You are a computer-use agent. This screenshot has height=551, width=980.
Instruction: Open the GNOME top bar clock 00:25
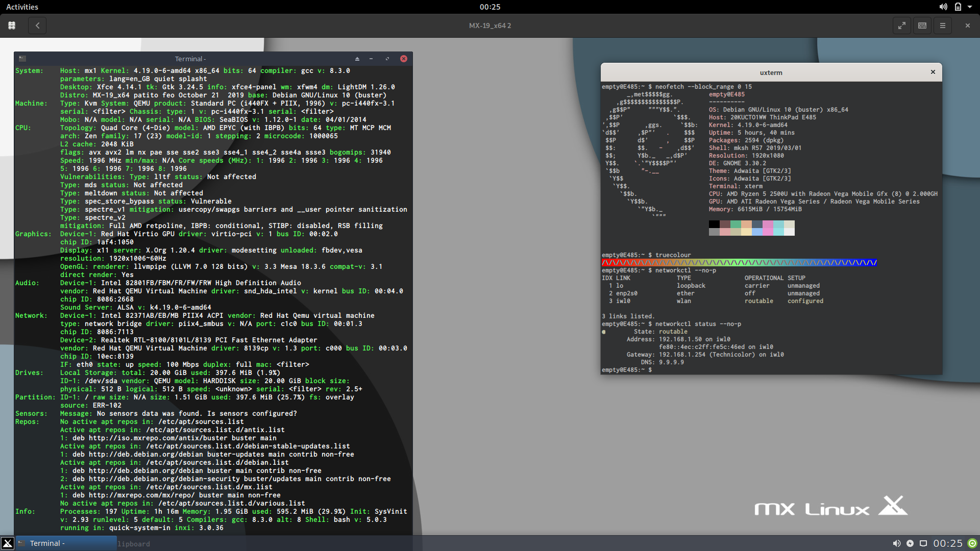[490, 7]
